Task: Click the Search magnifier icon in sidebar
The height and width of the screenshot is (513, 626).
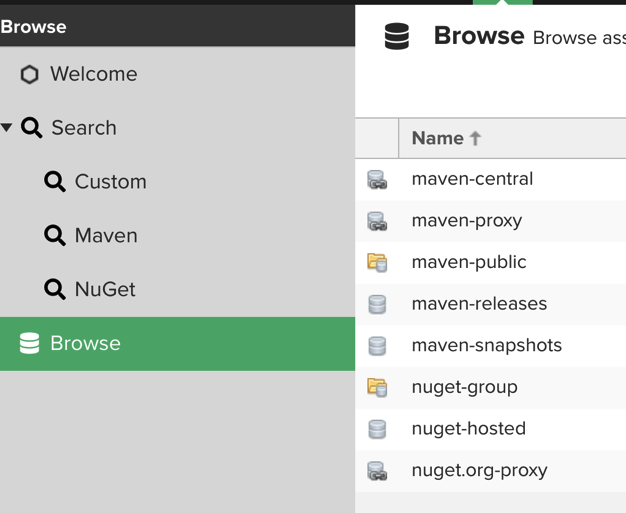Action: pos(32,128)
